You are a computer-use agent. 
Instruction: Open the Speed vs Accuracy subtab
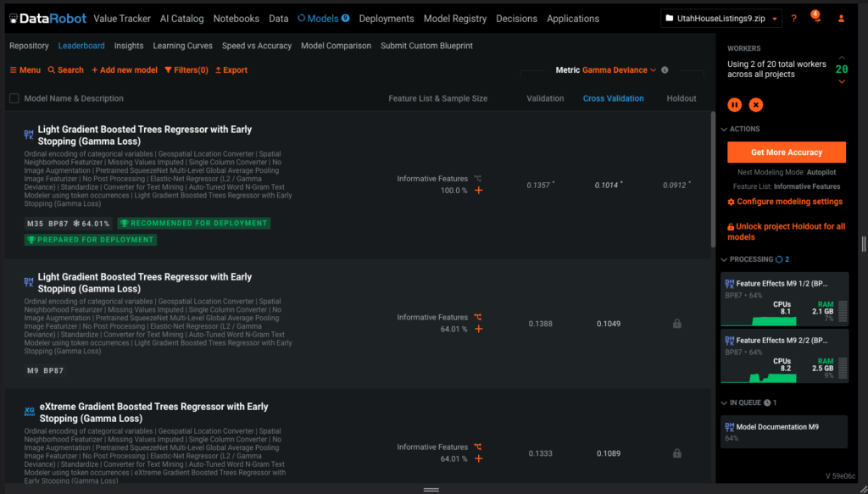point(257,46)
